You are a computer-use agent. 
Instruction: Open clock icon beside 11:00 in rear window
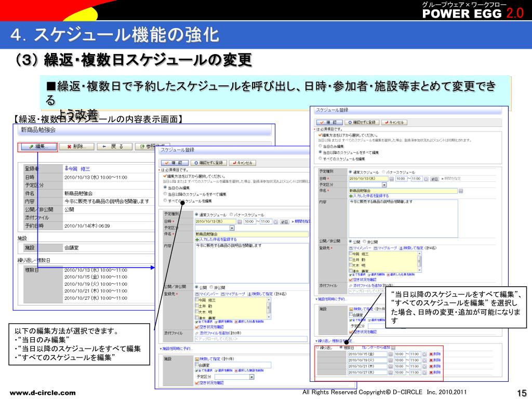click(276, 221)
